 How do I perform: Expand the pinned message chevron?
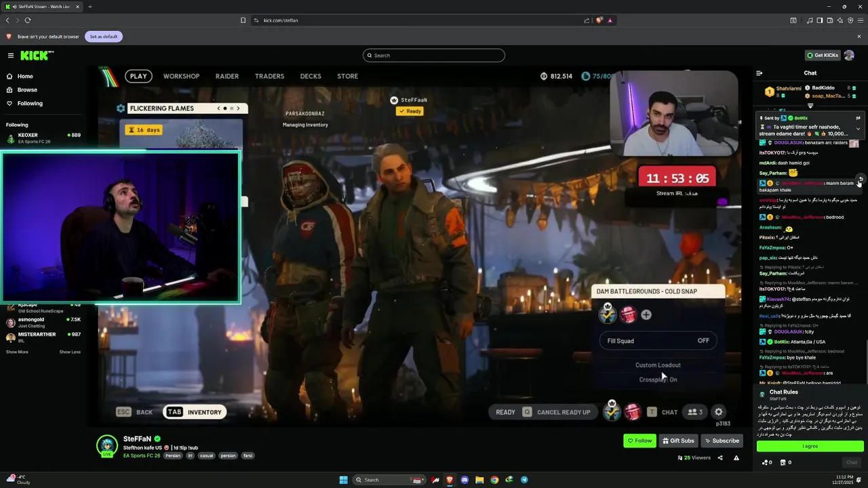858,129
